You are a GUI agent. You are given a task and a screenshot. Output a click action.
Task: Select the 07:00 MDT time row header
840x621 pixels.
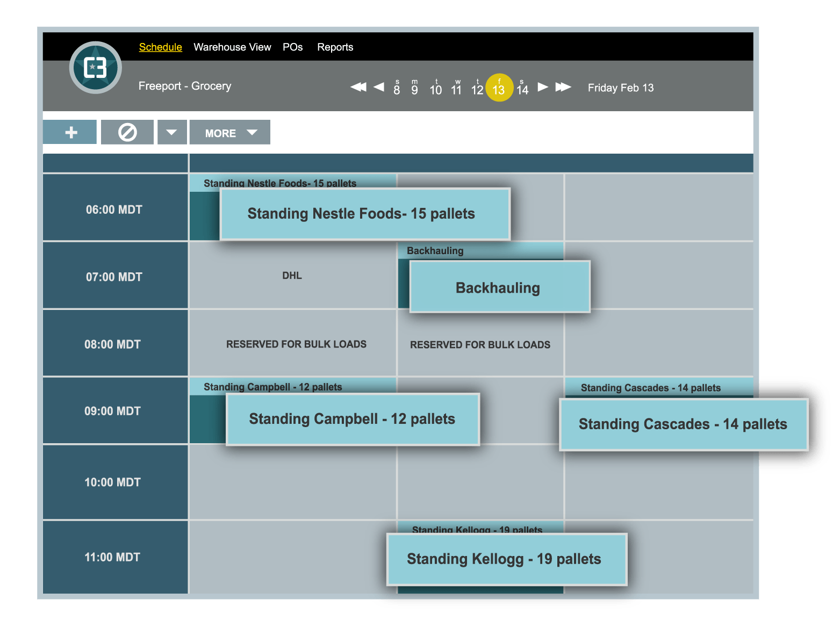115,275
